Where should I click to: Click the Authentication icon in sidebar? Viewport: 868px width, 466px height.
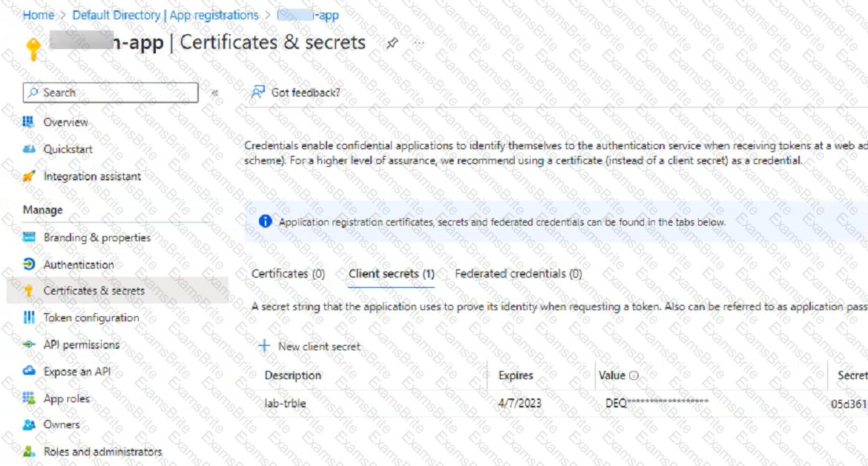coord(29,265)
